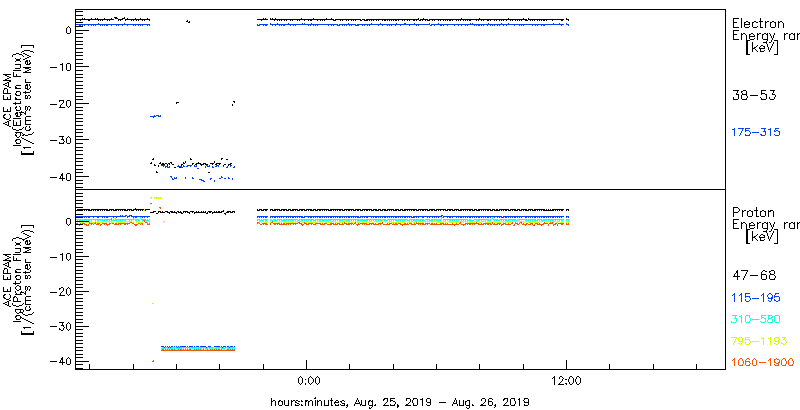Click the 795-1193 proton energy legend label
This screenshot has width=800, height=410.
tap(760, 341)
